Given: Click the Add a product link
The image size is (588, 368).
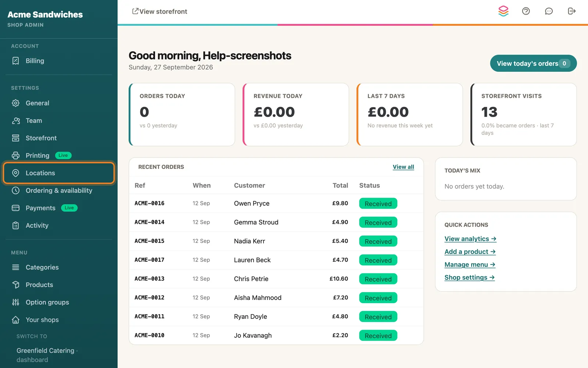Looking at the screenshot, I should pyautogui.click(x=470, y=252).
